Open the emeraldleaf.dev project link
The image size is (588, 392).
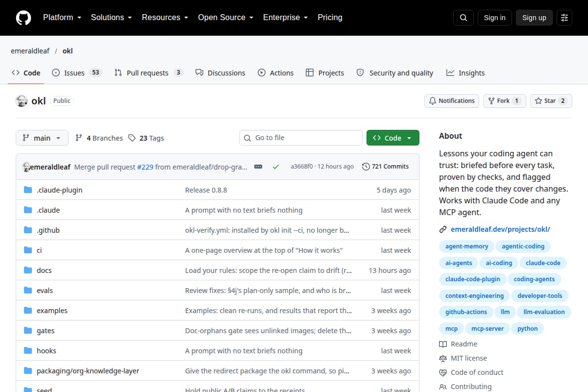point(500,229)
